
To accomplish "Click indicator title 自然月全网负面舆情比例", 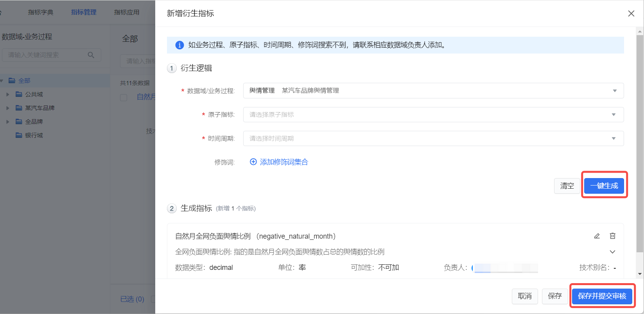I will (x=213, y=236).
